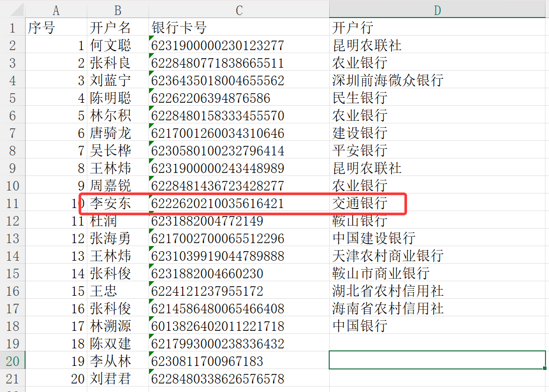The width and height of the screenshot is (549, 392).
Task: Click card number 6228480338626576578
Action: tap(239, 378)
